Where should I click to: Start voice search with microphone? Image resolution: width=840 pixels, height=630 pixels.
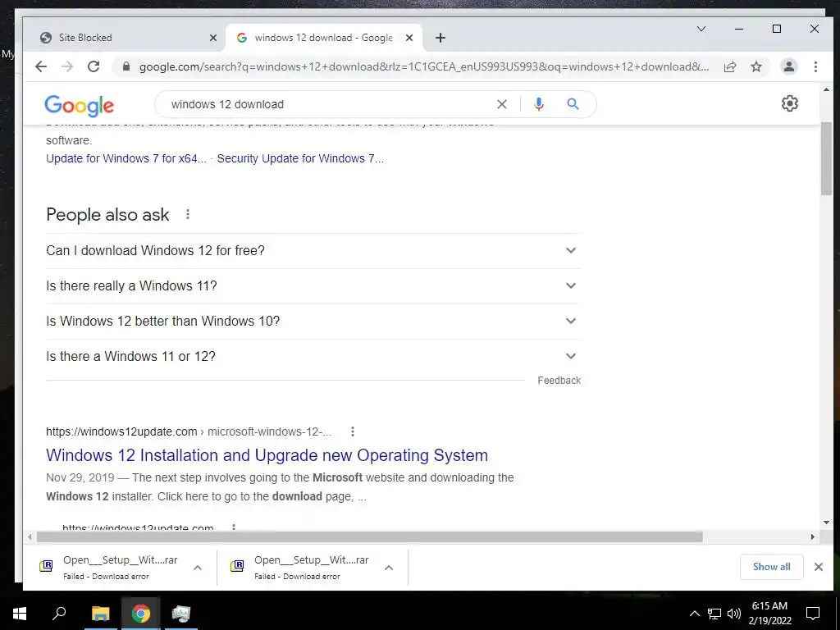(538, 104)
